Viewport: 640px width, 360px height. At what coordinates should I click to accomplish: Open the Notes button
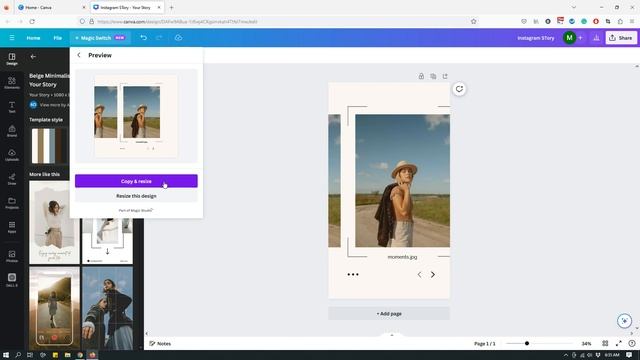[160, 343]
